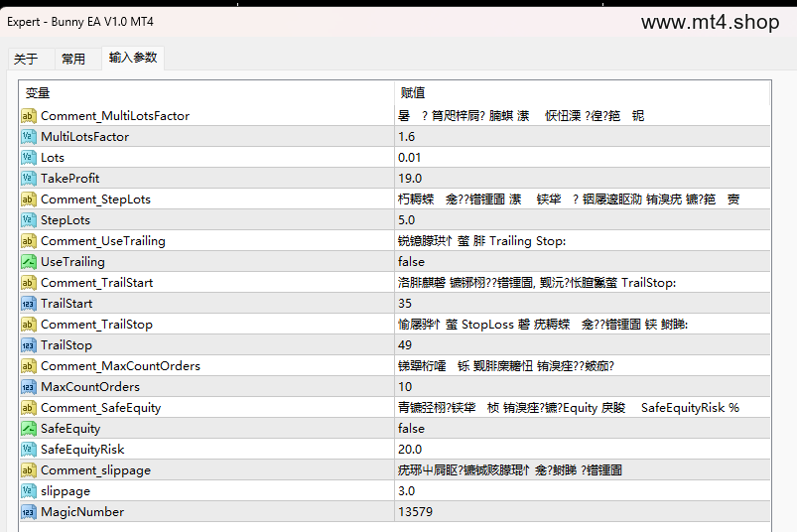Select the MultiLotsFactor variable name
Image resolution: width=797 pixels, height=532 pixels.
click(x=85, y=137)
